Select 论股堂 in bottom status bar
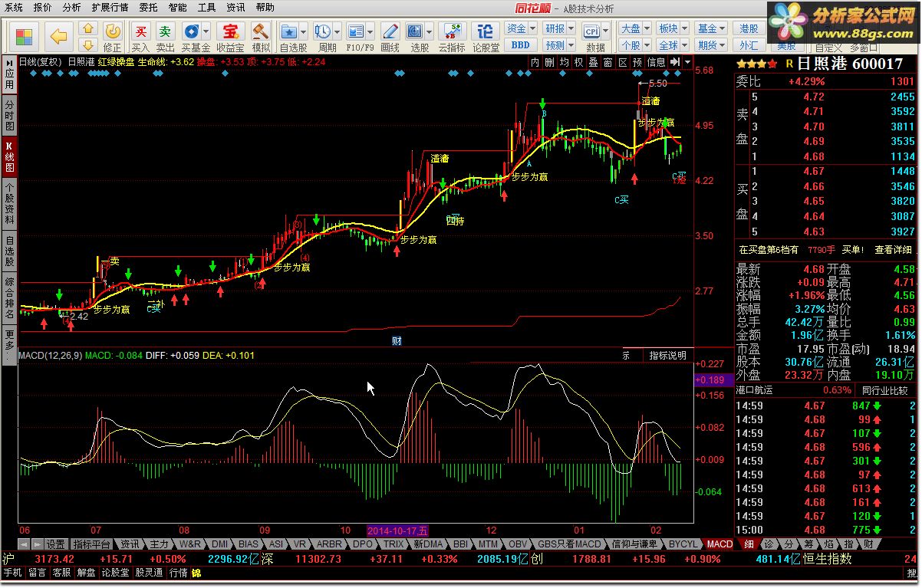922x588 pixels. (x=116, y=573)
